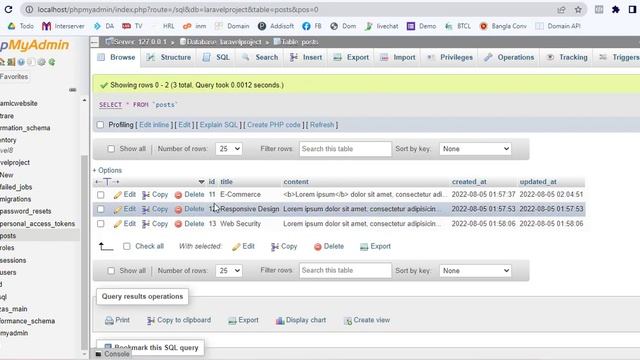Select the E-Commerce row checkbox

(x=100, y=195)
